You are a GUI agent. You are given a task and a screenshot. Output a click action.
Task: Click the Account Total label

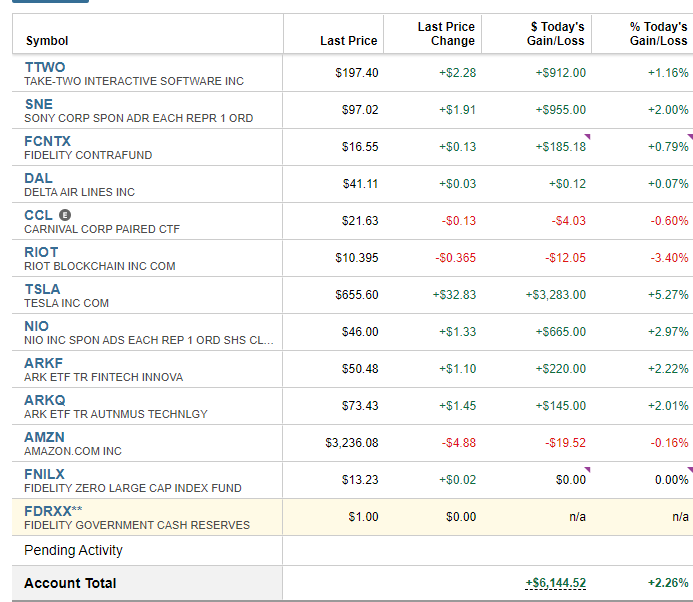pyautogui.click(x=70, y=583)
